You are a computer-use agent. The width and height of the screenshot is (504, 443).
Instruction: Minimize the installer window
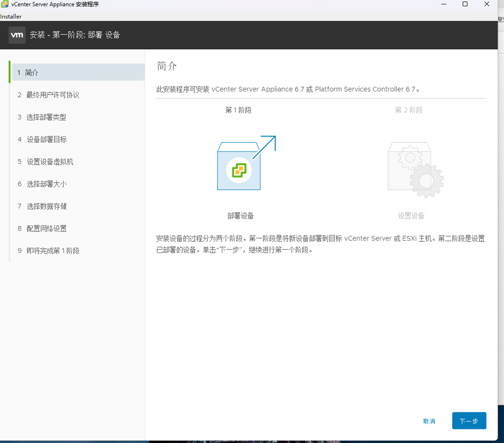[x=444, y=4]
